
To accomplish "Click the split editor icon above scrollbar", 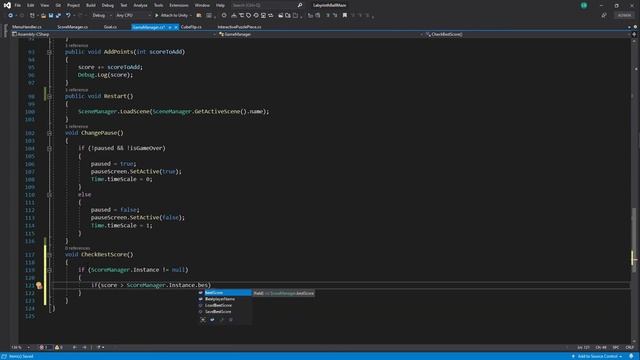I will (634, 35).
